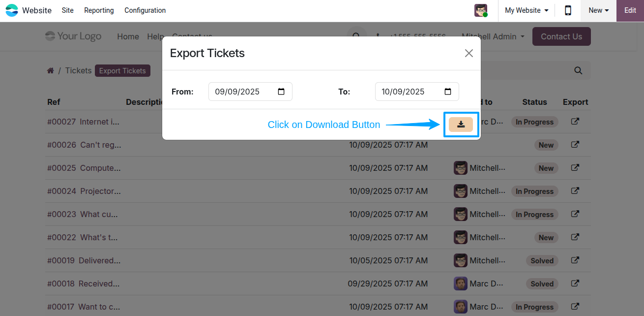Click the From date field showing 09/09/2025
This screenshot has width=644, height=316.
tap(250, 92)
